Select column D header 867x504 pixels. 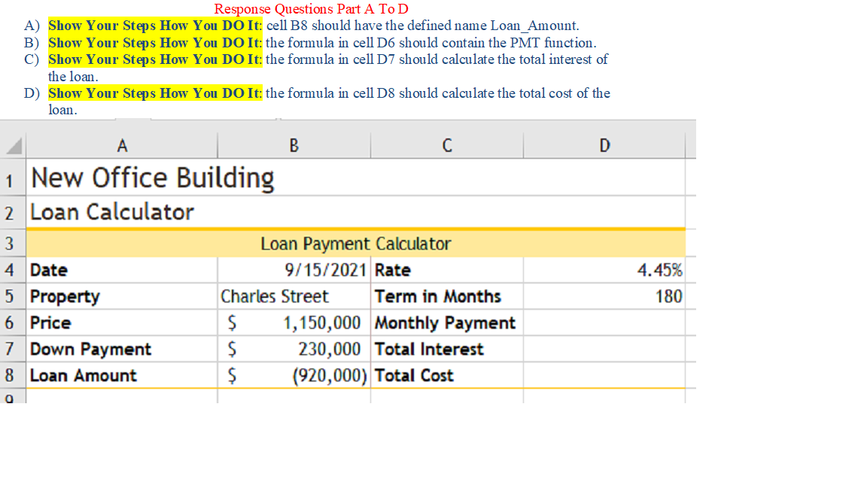604,145
